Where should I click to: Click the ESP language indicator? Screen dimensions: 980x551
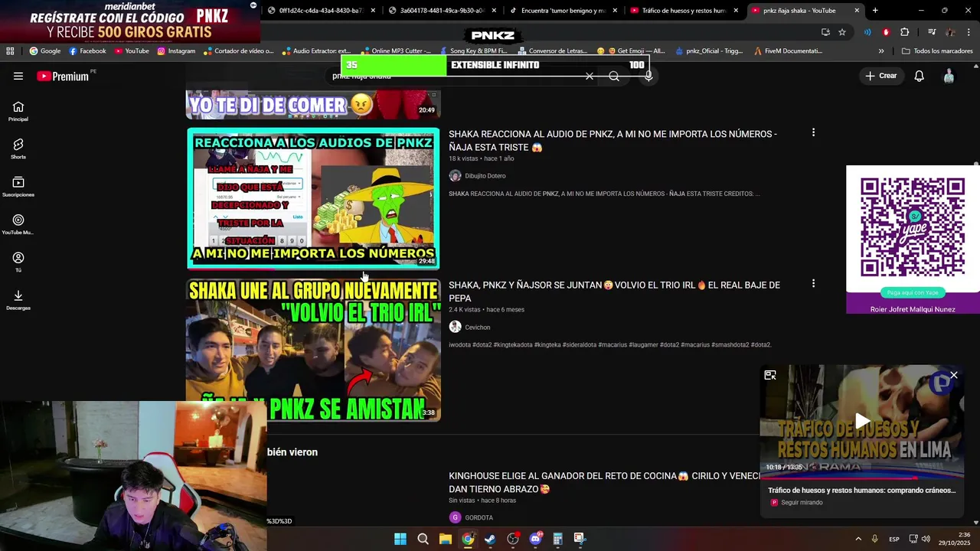pos(894,540)
